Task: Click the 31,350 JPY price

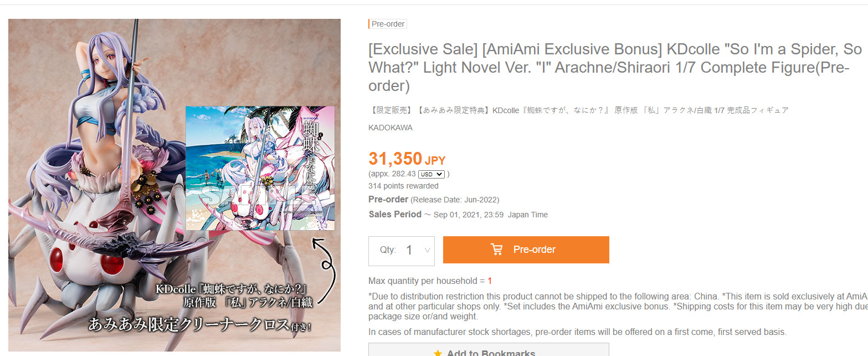Action: tap(407, 159)
